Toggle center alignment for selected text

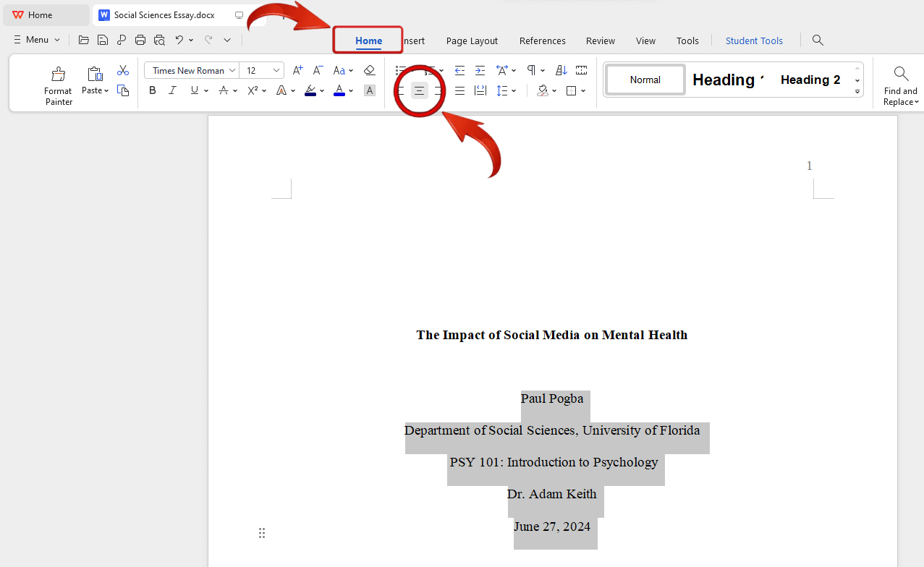point(420,90)
